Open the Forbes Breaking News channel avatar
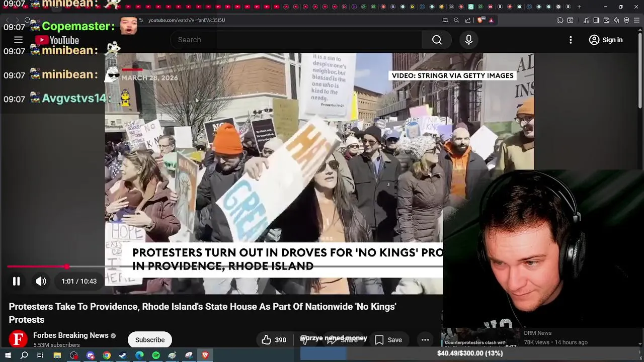The image size is (644, 362). pos(18,339)
